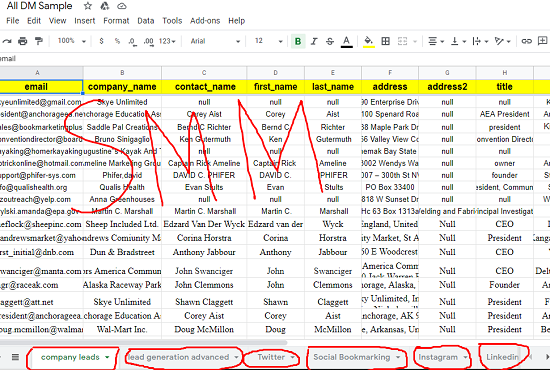Select the contact_name header cell

point(205,87)
